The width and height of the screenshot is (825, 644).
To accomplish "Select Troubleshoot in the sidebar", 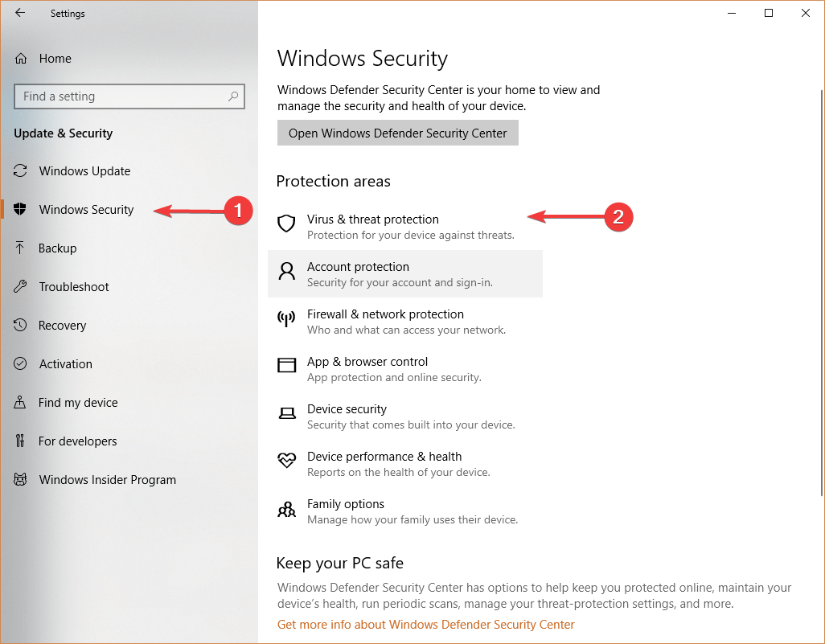I will point(72,286).
